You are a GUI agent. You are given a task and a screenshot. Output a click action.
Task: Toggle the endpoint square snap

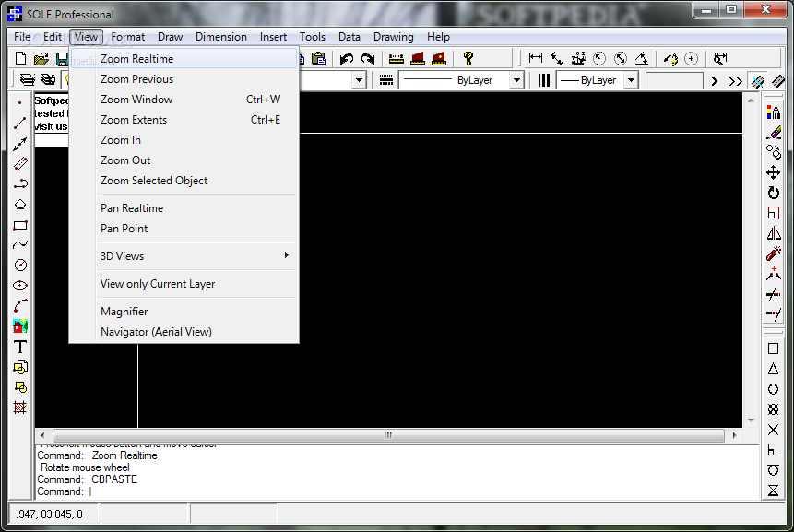(x=773, y=349)
